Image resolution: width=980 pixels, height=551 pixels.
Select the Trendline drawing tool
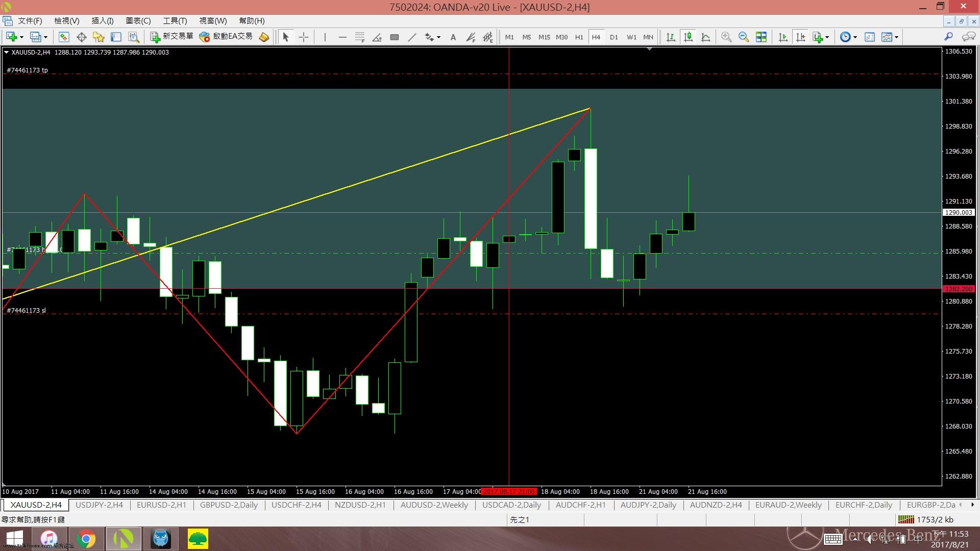click(412, 37)
